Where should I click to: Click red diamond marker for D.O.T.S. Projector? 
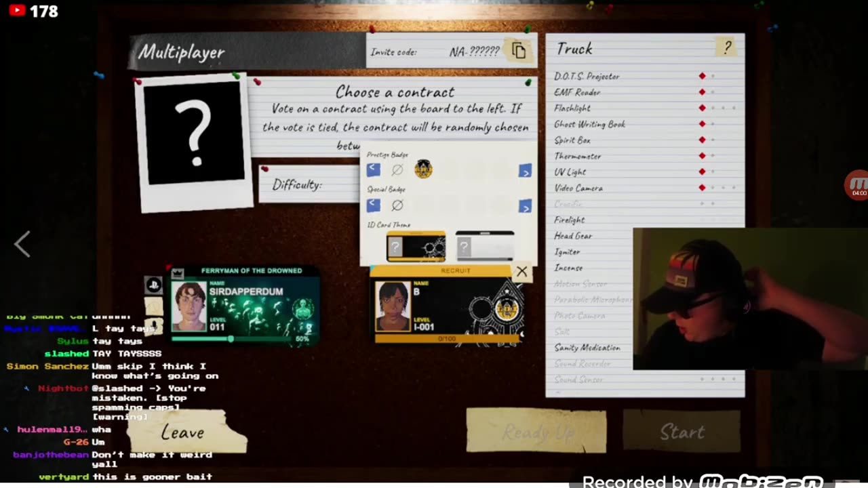703,76
